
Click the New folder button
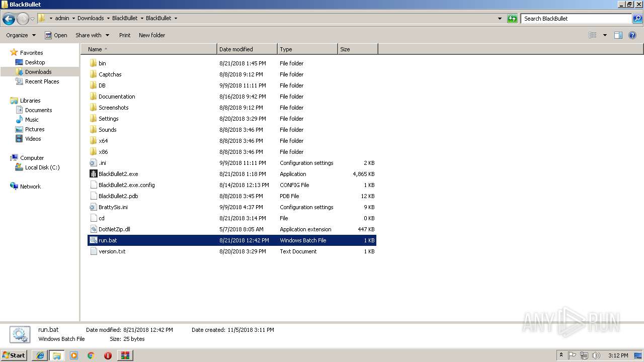pyautogui.click(x=152, y=35)
